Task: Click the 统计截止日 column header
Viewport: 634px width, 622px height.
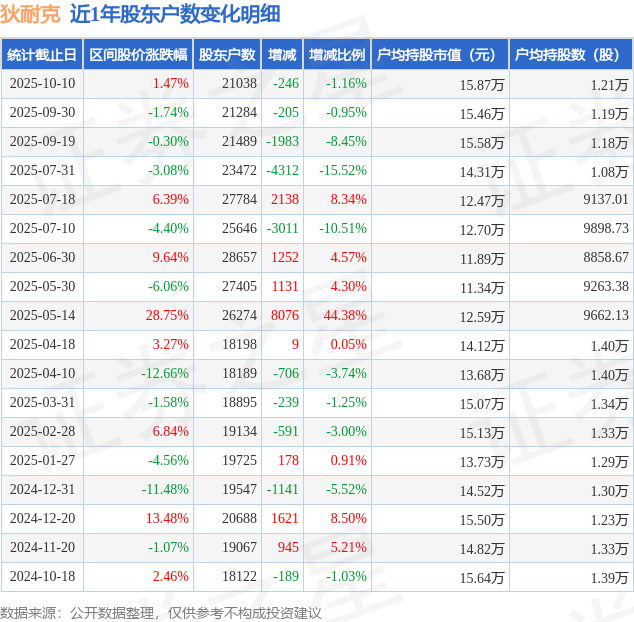Action: coord(41,55)
